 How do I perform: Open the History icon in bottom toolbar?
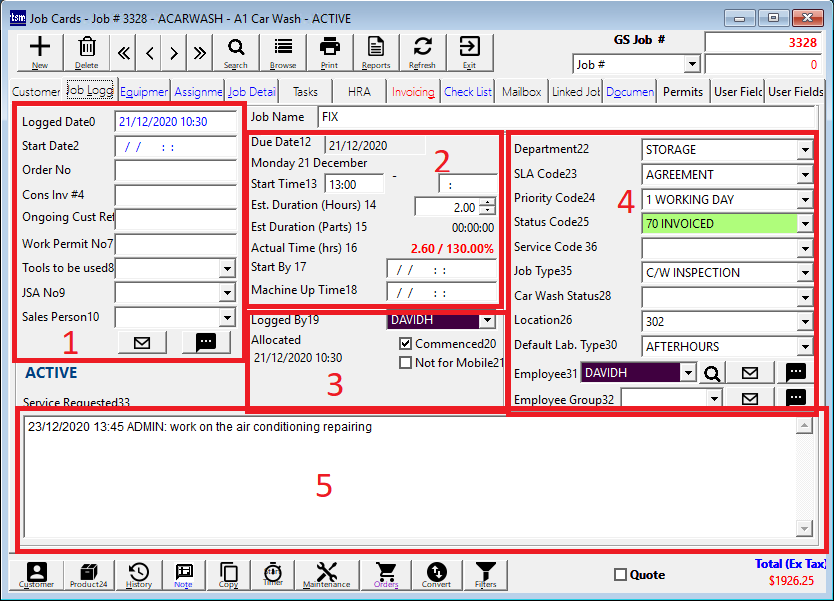click(x=139, y=575)
